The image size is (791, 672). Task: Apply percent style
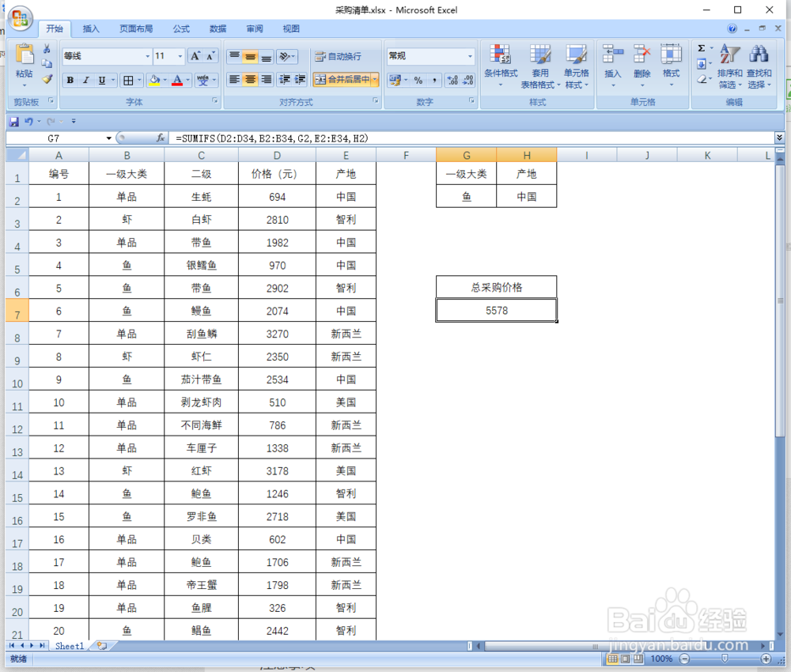click(418, 80)
